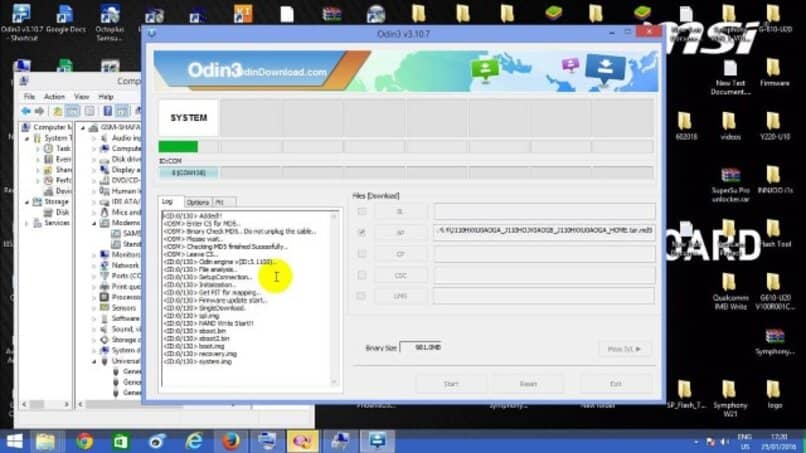Click Forward arrow in Computer Management toolbar
The height and width of the screenshot is (453, 806).
click(40, 111)
